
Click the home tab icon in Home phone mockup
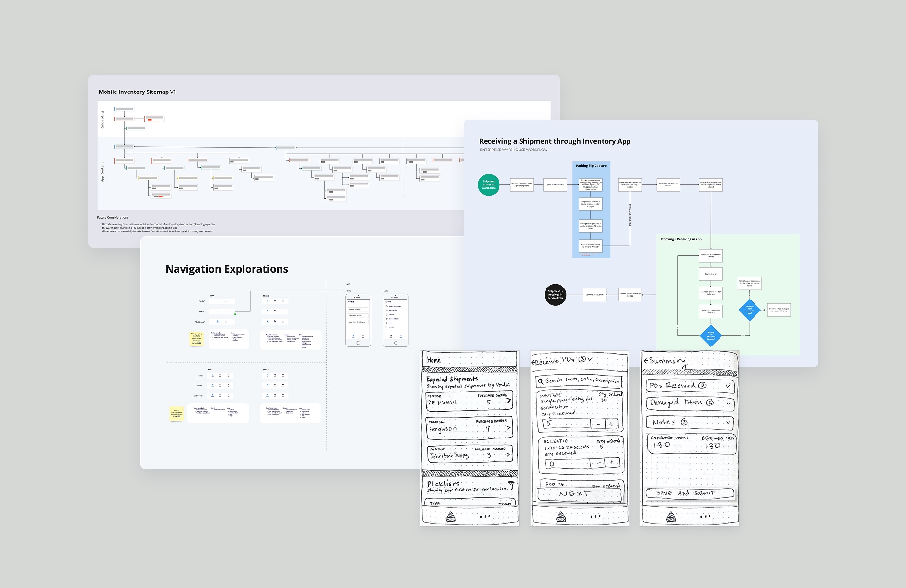click(353, 336)
